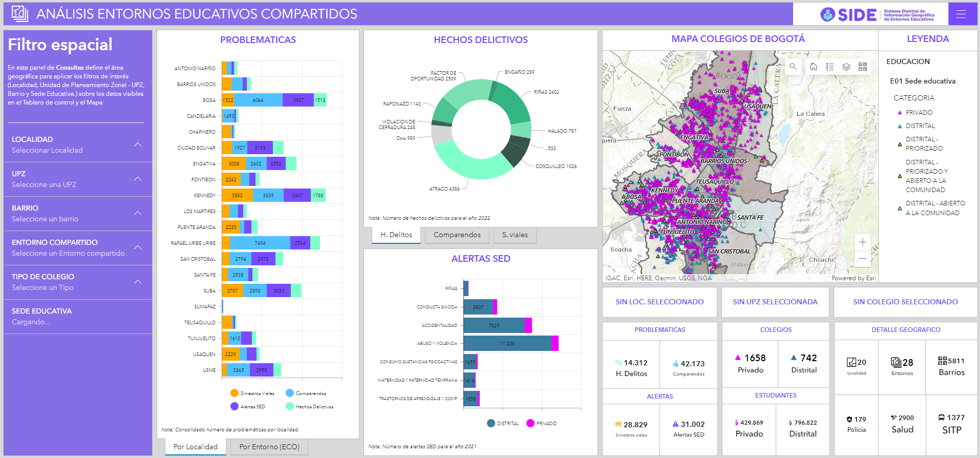980x458 pixels.
Task: Click the 'E01 Sede educativa' legend layer title
Action: (x=923, y=81)
